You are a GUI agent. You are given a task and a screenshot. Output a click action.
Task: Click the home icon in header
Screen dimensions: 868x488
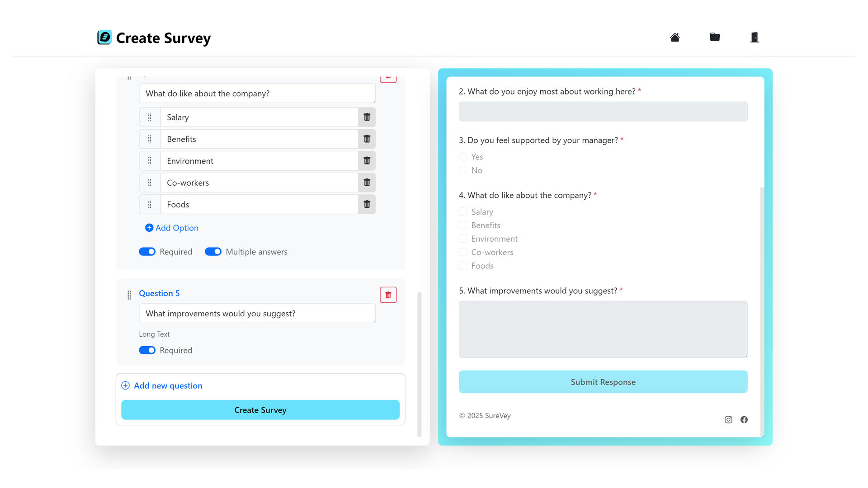(x=675, y=38)
